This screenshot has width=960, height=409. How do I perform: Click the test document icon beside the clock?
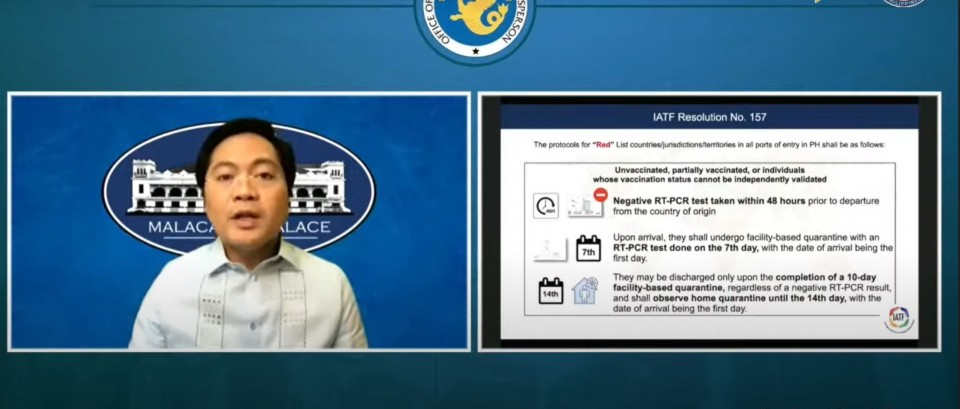coord(583,207)
